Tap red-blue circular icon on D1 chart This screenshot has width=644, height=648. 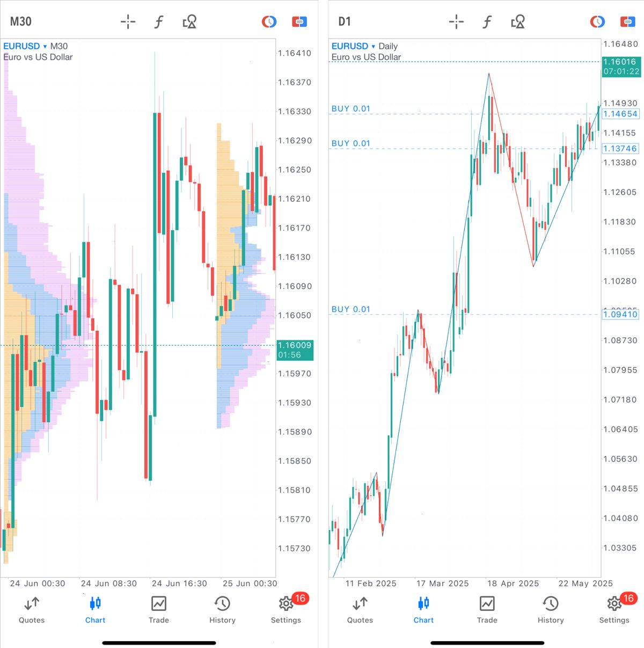(x=597, y=22)
